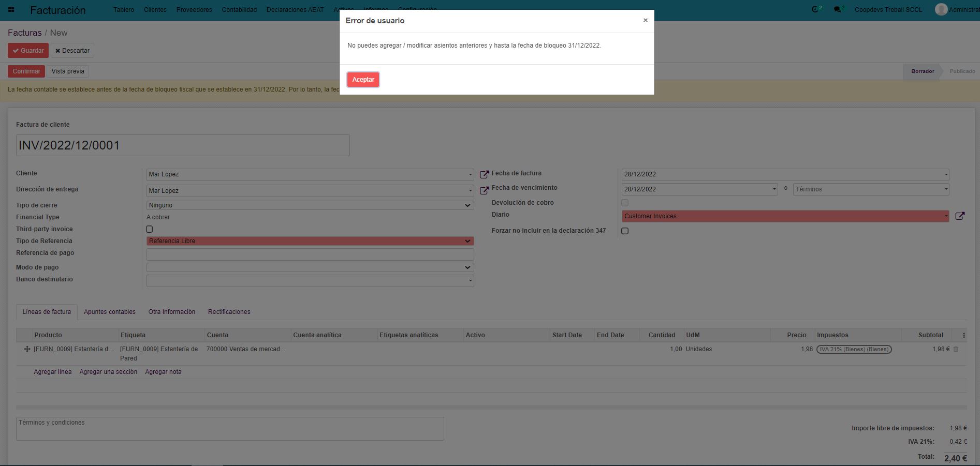
Task: Open the activities clock icon
Action: pyautogui.click(x=815, y=9)
